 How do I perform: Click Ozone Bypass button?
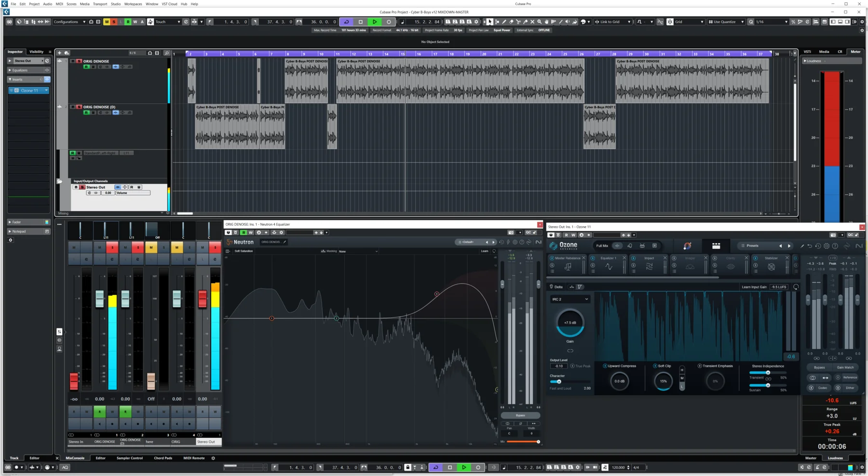819,367
